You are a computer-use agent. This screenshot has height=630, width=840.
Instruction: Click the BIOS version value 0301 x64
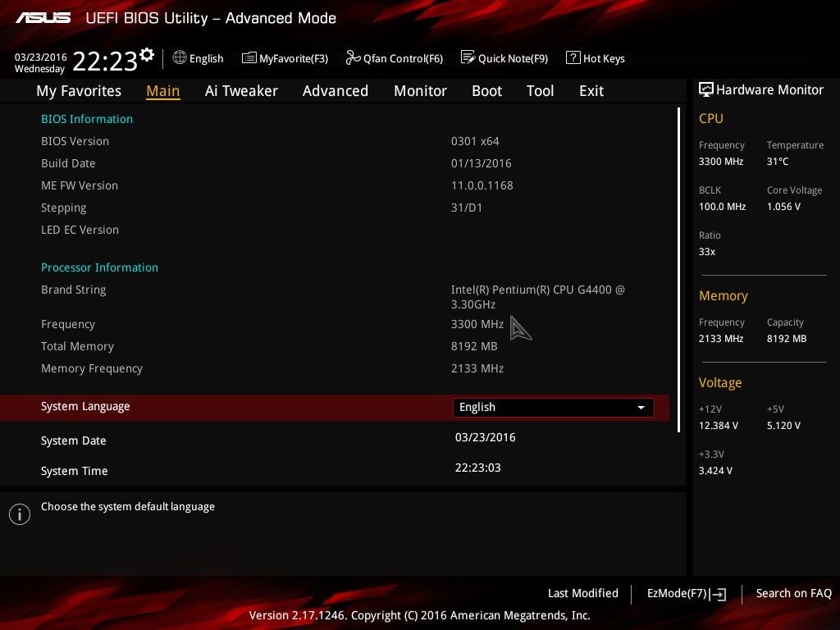pyautogui.click(x=475, y=141)
